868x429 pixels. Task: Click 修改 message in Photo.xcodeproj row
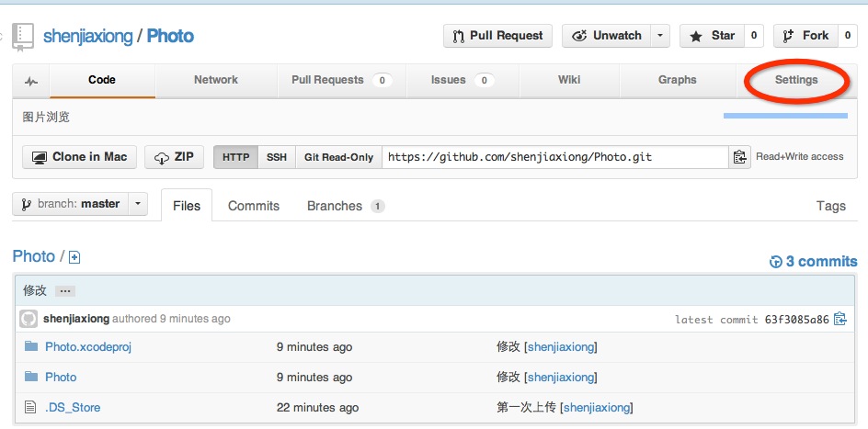(x=508, y=347)
